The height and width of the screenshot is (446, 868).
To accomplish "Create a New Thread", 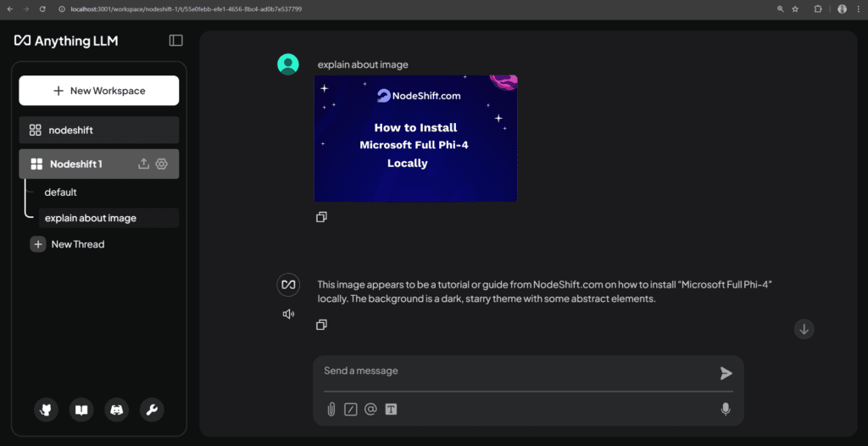I will coord(68,244).
